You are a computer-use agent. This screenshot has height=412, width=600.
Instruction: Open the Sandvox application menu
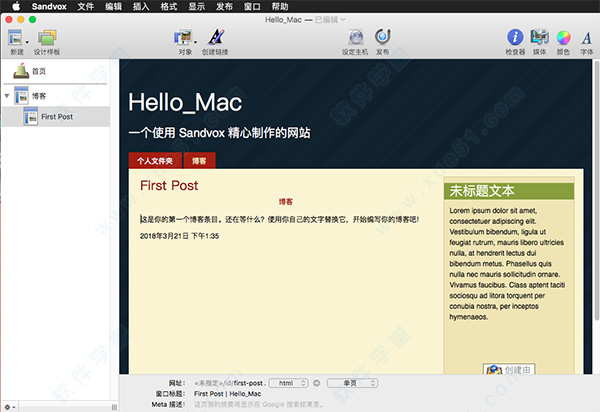49,7
